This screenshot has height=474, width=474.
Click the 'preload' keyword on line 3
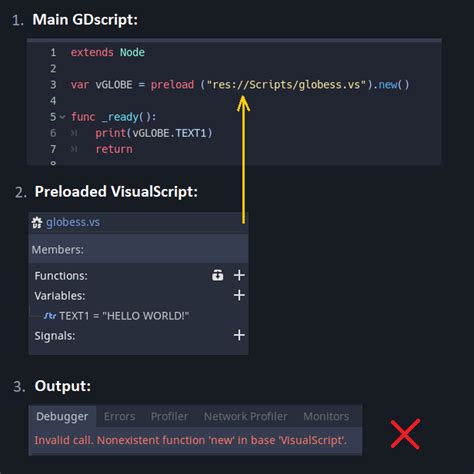pos(172,85)
